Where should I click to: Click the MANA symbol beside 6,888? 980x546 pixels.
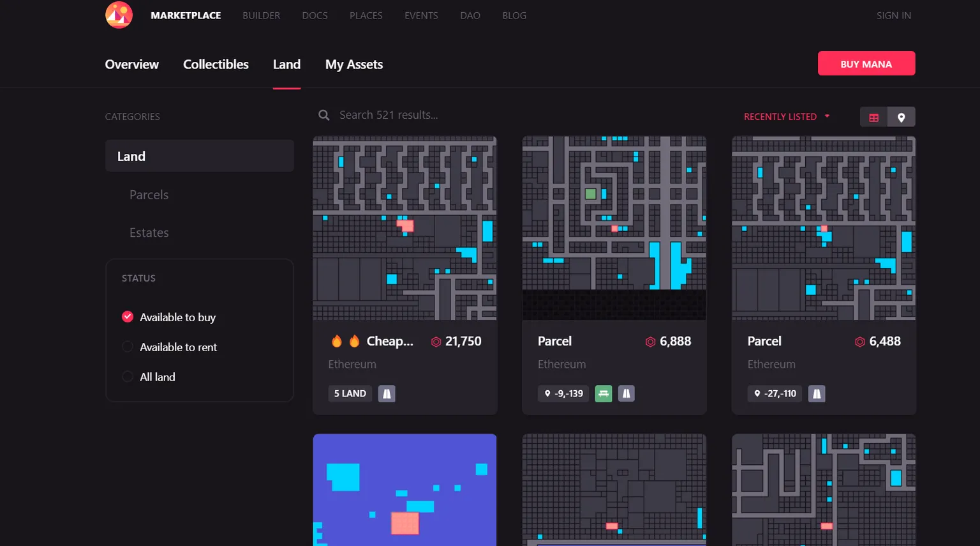(650, 342)
